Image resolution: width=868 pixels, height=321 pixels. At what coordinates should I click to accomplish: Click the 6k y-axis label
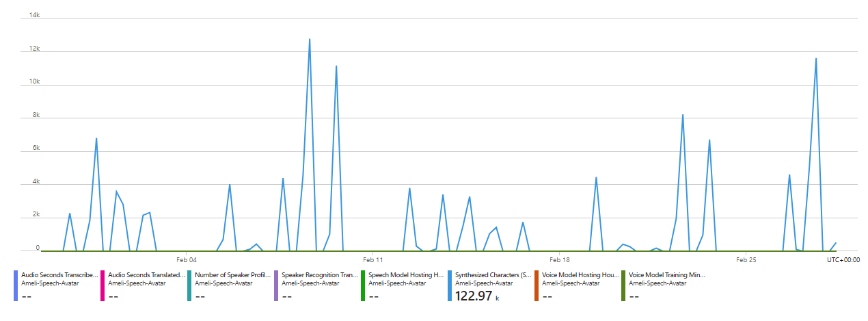pos(37,149)
